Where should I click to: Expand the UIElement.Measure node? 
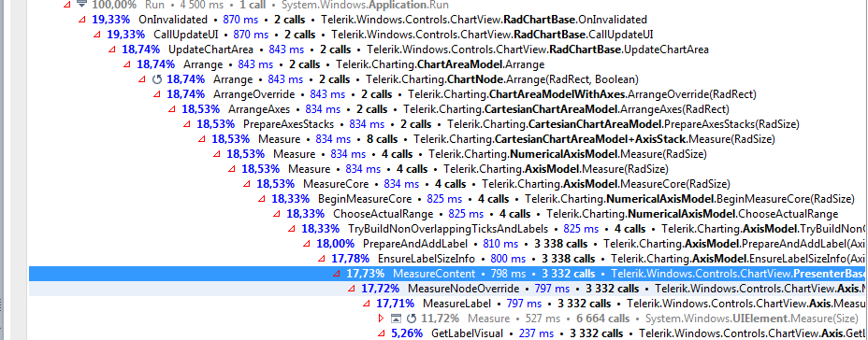click(381, 318)
